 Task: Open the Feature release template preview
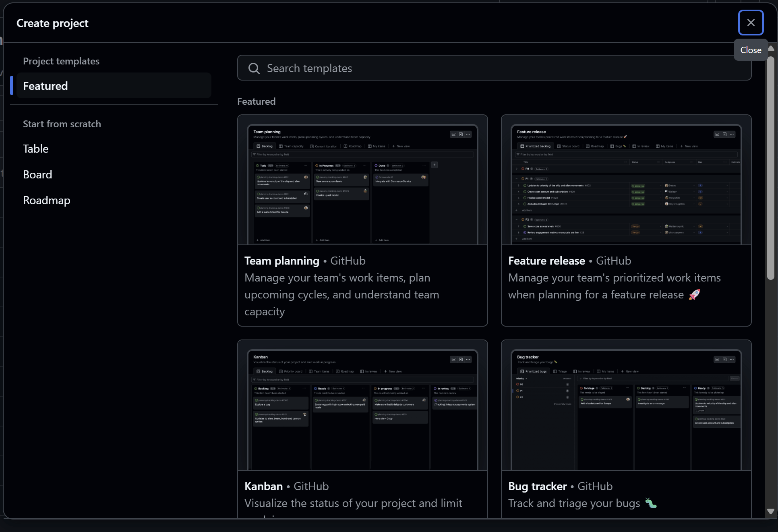(626, 180)
